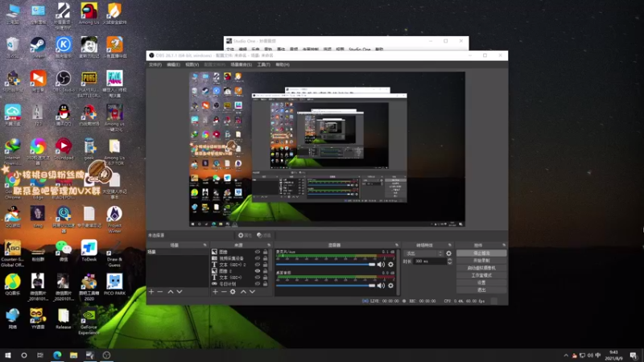
Task: Open source properties gear in Sources panel
Action: point(233,291)
